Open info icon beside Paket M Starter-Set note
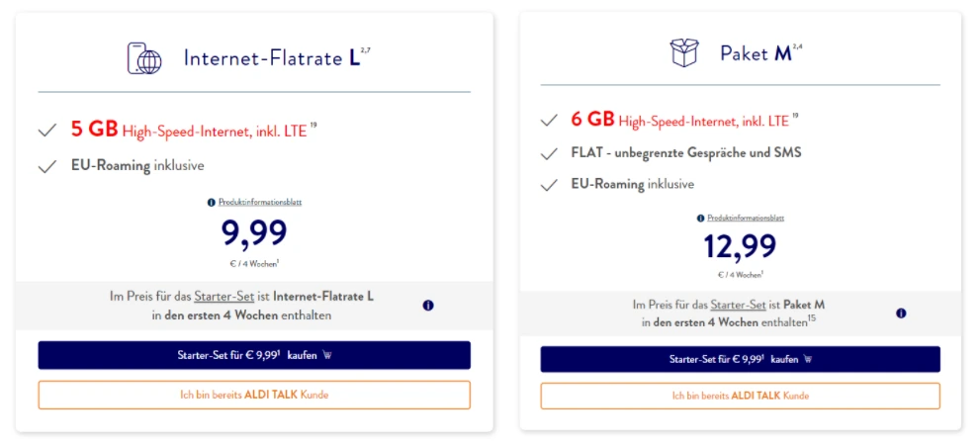The image size is (980, 446). (901, 312)
